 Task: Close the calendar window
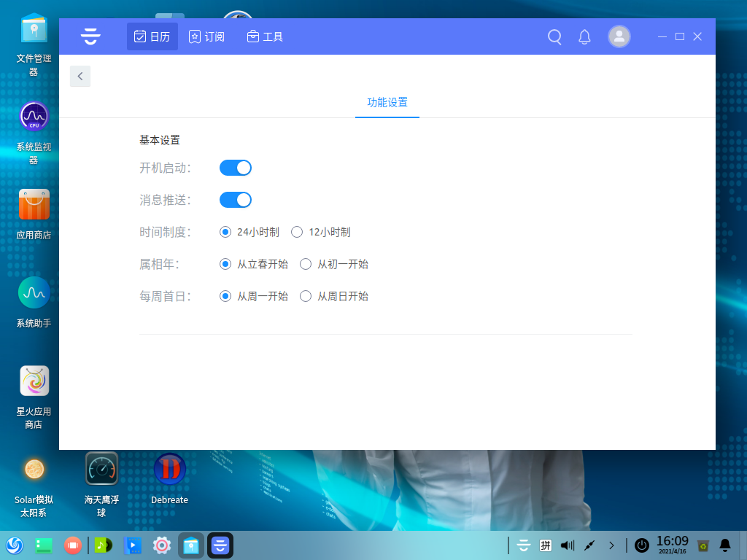(697, 36)
